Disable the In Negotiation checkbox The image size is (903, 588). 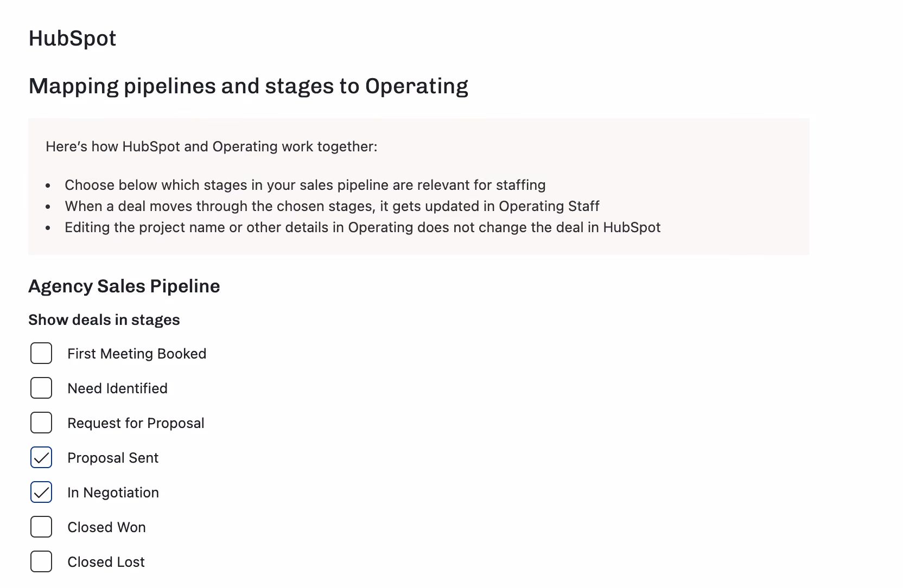(x=41, y=492)
